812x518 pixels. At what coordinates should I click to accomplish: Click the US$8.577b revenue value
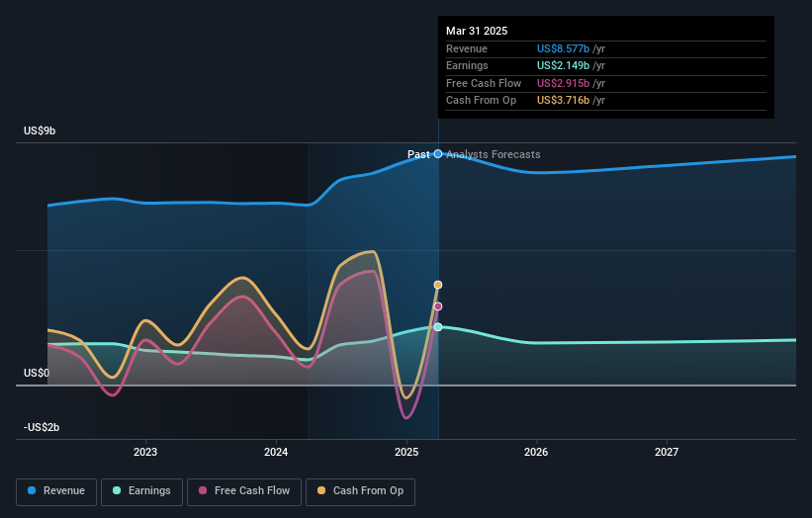pyautogui.click(x=563, y=48)
